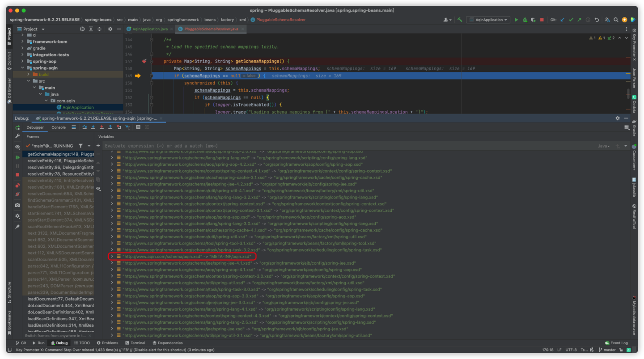The image size is (644, 359).
Task: Select the Debugger tab
Action: coord(35,127)
